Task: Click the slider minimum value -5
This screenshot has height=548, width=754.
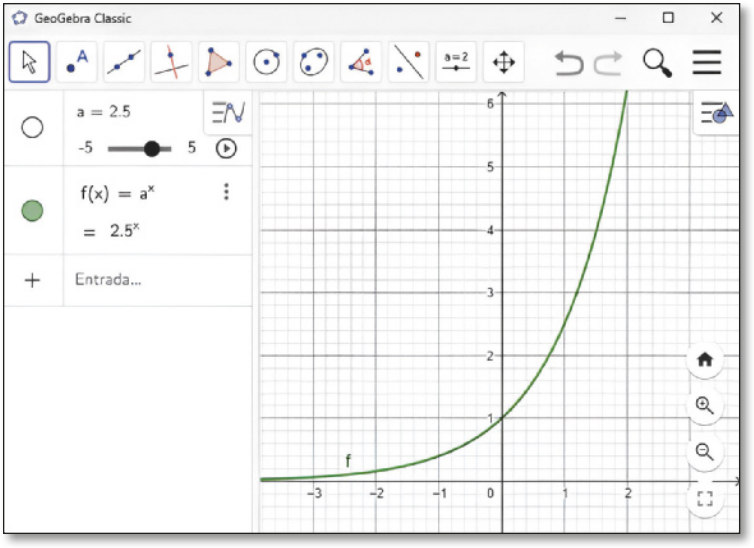Action: click(85, 147)
